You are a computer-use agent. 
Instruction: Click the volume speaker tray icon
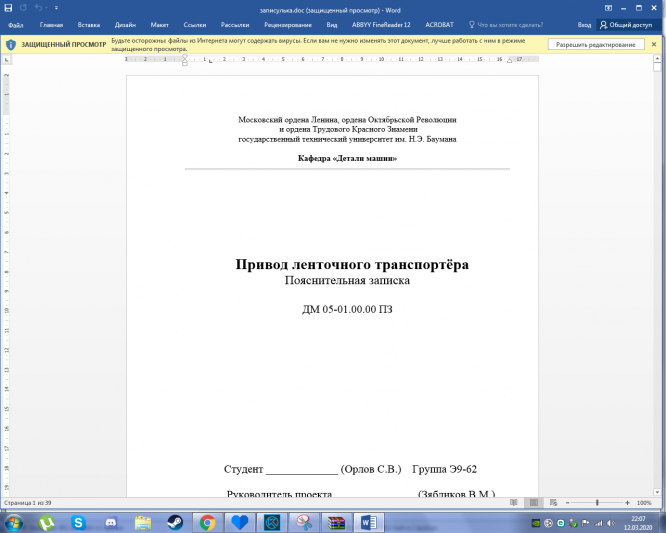pos(611,523)
